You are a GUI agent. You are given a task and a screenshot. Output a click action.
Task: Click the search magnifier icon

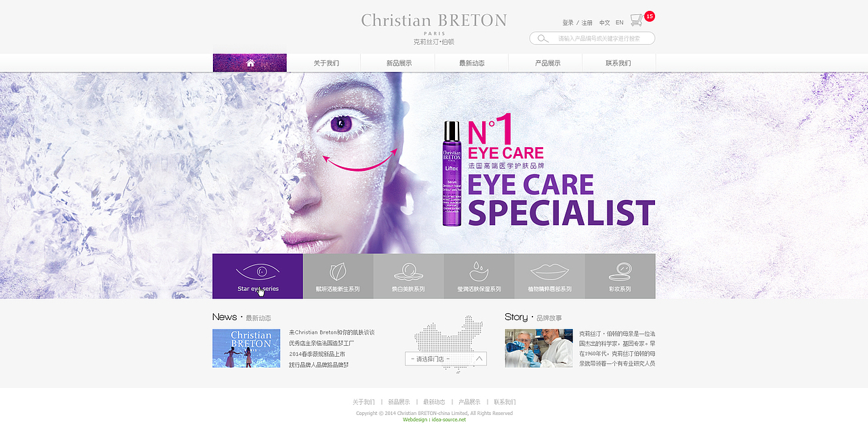pos(542,39)
